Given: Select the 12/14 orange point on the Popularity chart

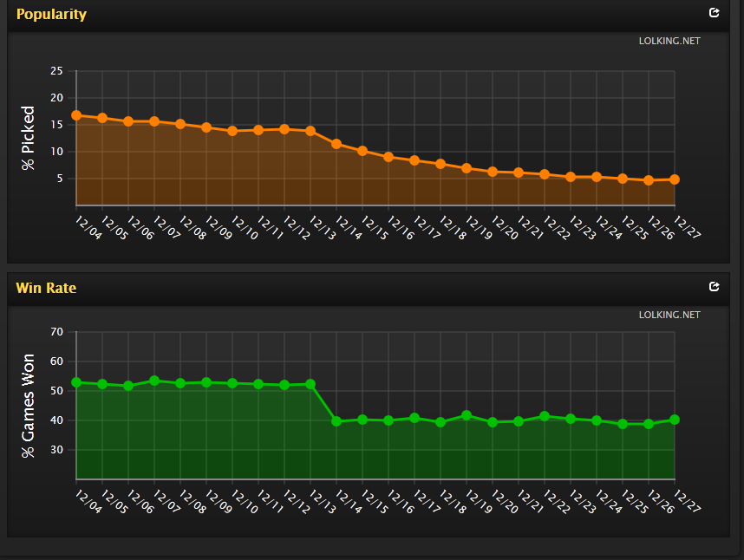Looking at the screenshot, I should point(336,144).
